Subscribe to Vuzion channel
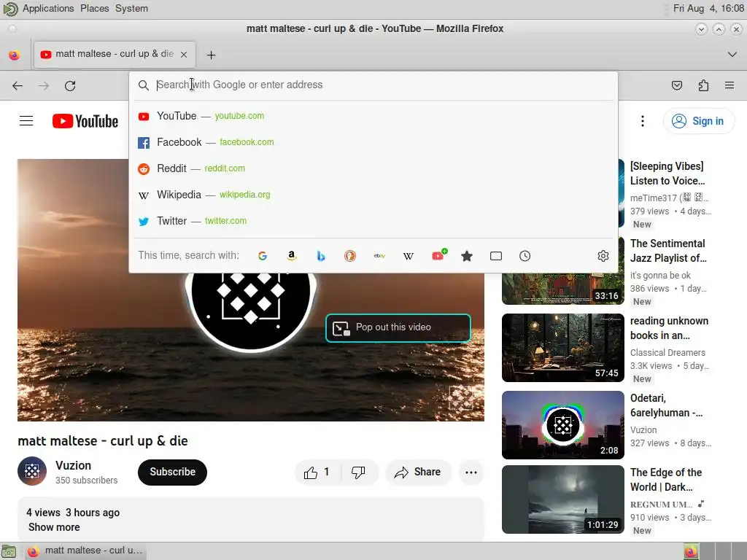 [x=172, y=472]
